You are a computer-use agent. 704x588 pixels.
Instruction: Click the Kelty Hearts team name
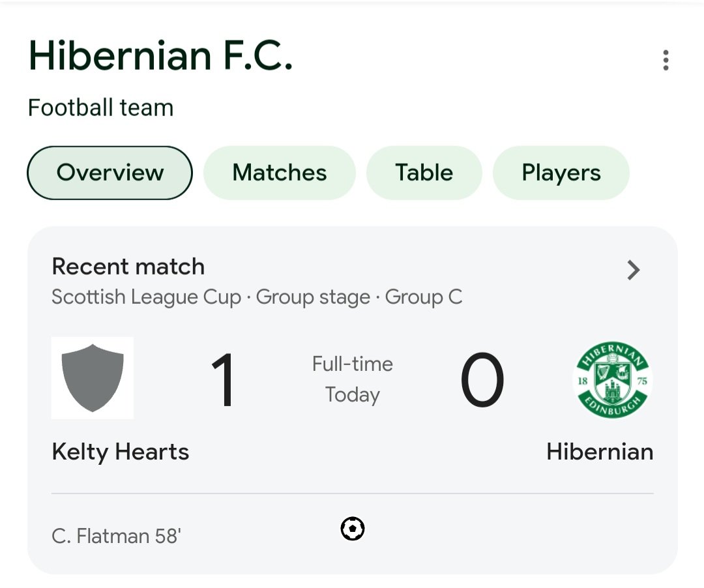coord(121,452)
